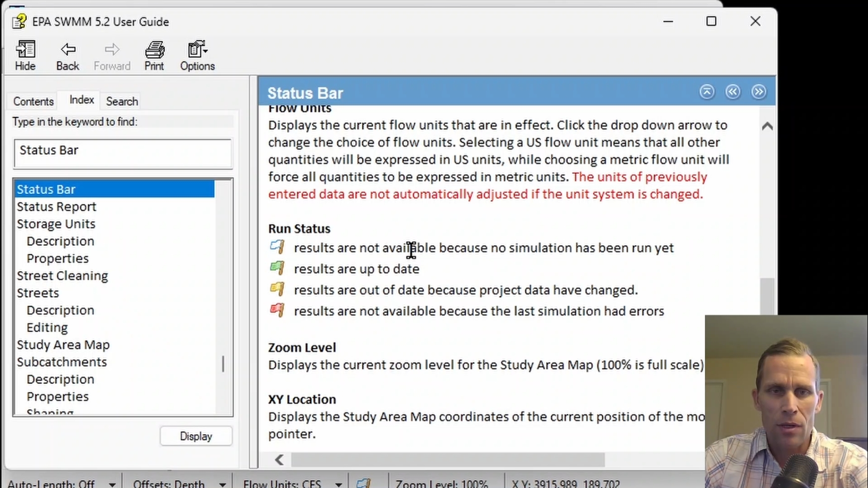
Task: Select Study Area Map index entry
Action: 63,344
